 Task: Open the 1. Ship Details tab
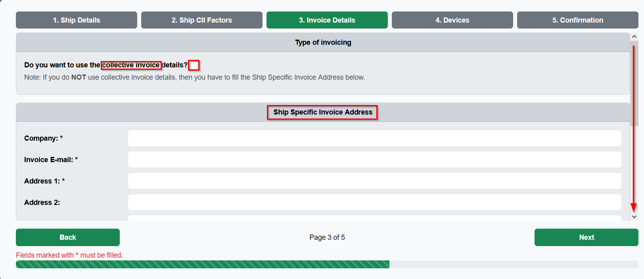pos(77,20)
